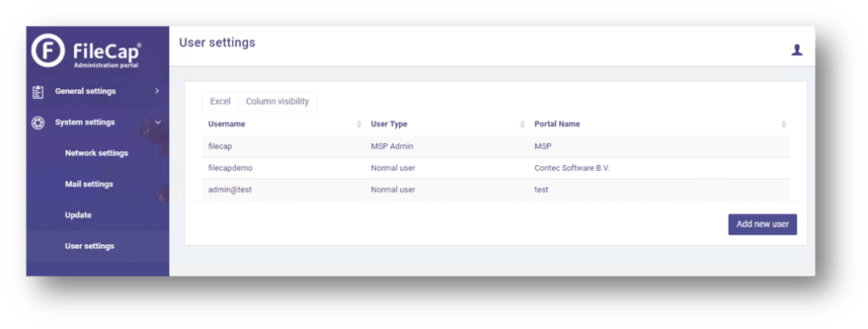Image resolution: width=868 pixels, height=329 pixels.
Task: Sort by Portal Name column arrows
Action: coord(783,125)
